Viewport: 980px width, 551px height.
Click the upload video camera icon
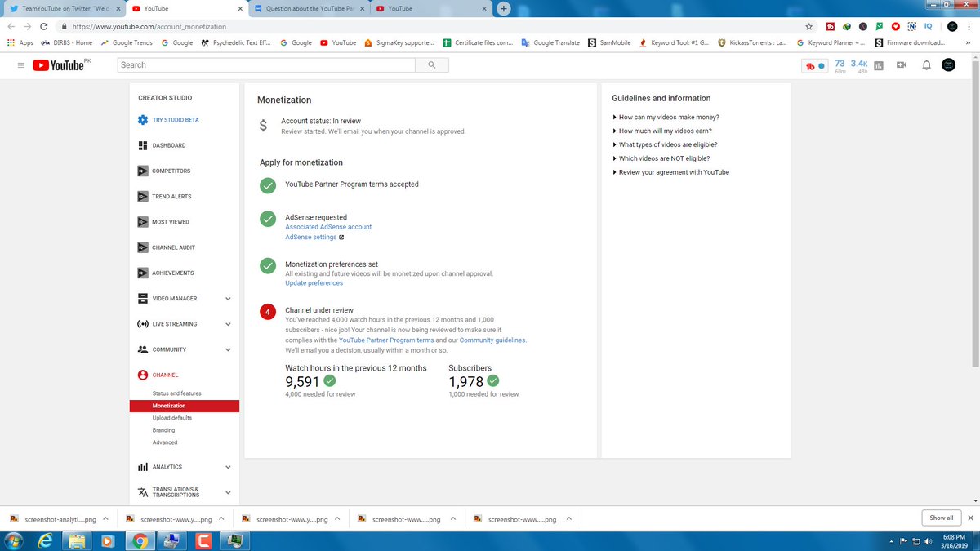click(902, 65)
